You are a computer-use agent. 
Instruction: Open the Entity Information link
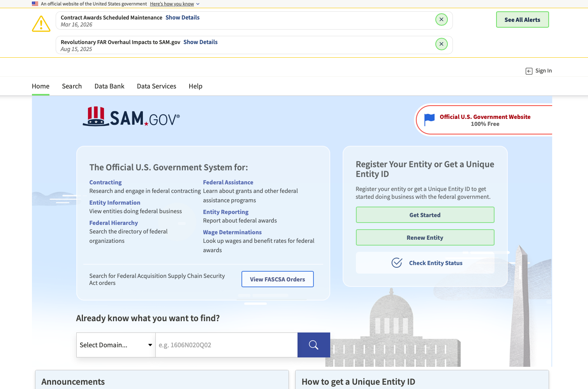pyautogui.click(x=115, y=202)
